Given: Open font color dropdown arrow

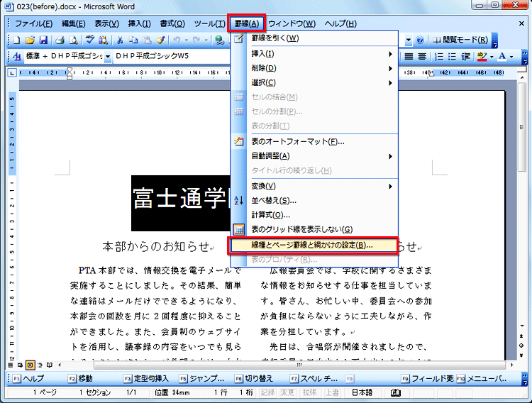Looking at the screenshot, I should point(511,57).
